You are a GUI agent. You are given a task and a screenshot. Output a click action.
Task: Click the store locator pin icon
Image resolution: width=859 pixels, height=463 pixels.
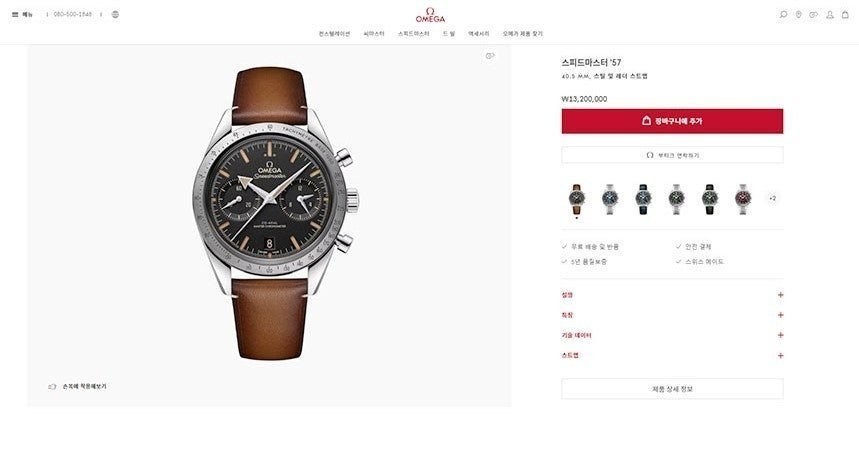pyautogui.click(x=799, y=15)
